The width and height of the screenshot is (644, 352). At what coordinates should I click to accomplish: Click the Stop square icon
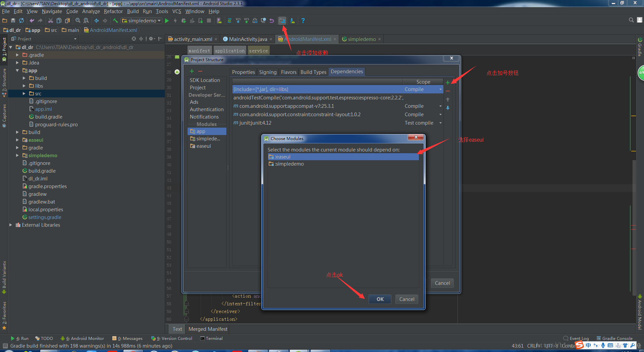(x=209, y=20)
